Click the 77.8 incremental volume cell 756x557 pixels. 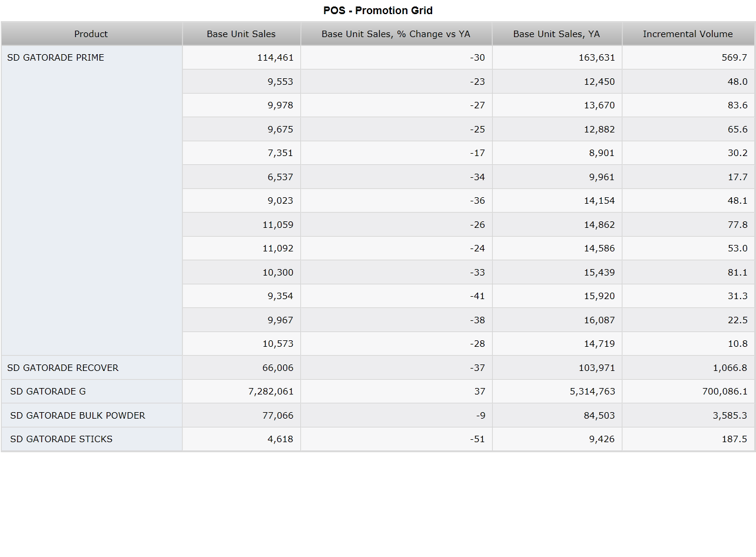point(688,224)
